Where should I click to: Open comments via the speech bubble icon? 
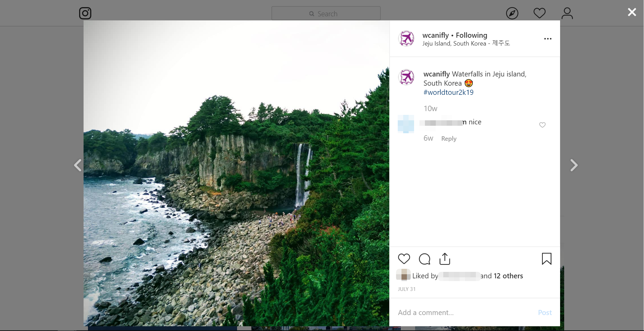(x=424, y=259)
